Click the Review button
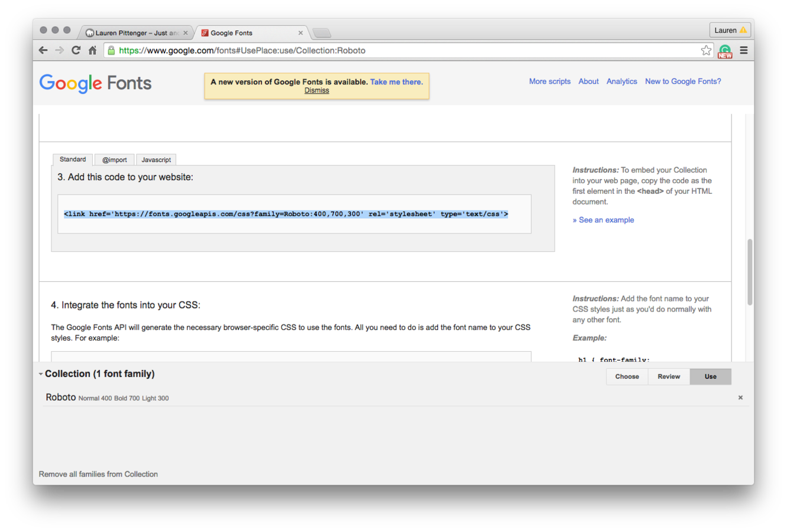 [669, 377]
